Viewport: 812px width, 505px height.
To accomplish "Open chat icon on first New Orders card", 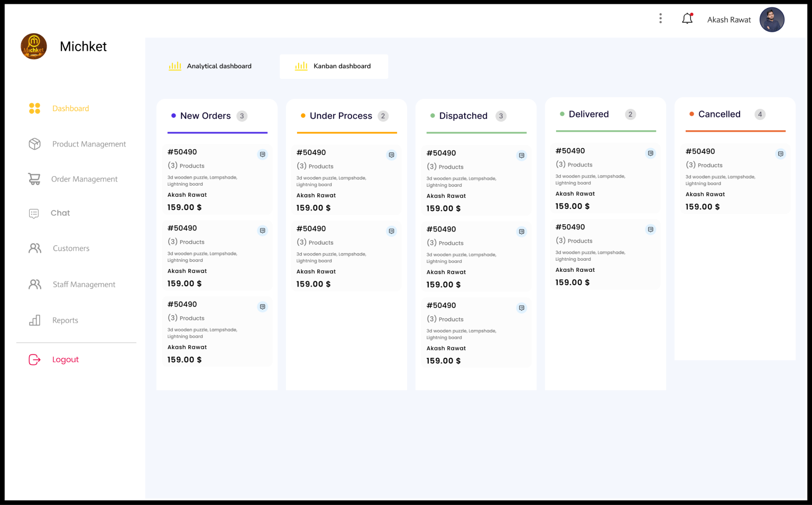I will point(262,154).
